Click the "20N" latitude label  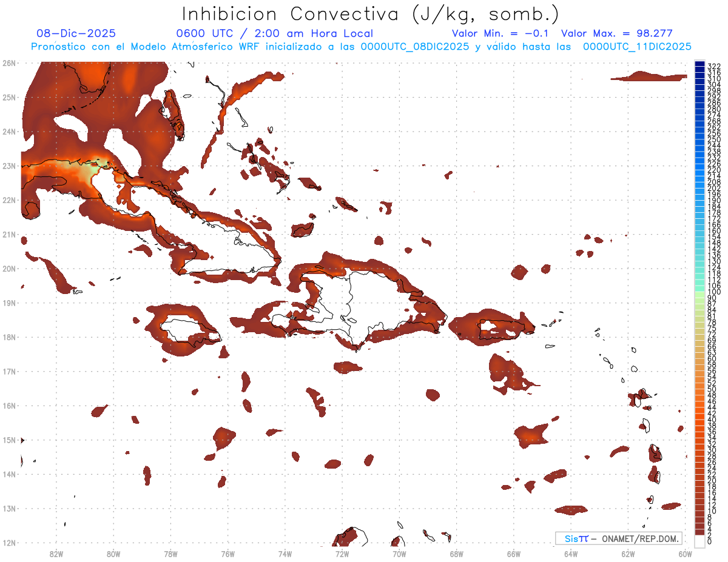9,269
